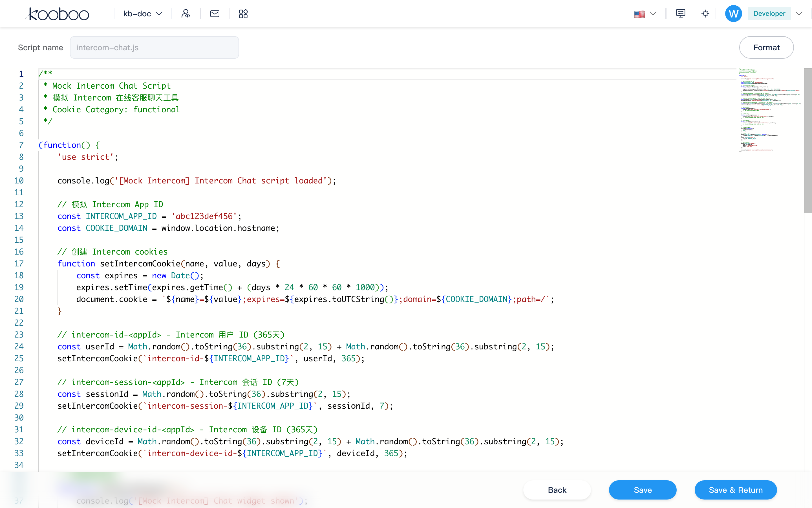The height and width of the screenshot is (508, 812).
Task: Click Save & Return button
Action: (736, 490)
